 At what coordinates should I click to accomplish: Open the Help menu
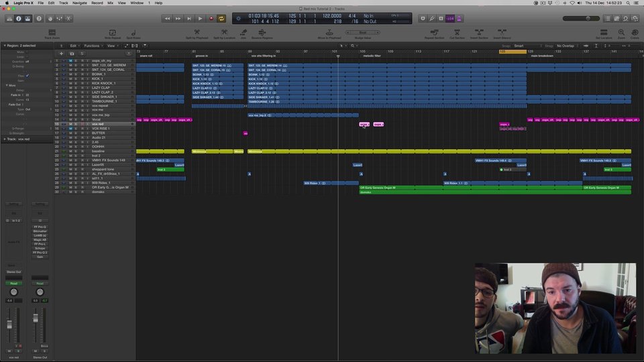(158, 3)
